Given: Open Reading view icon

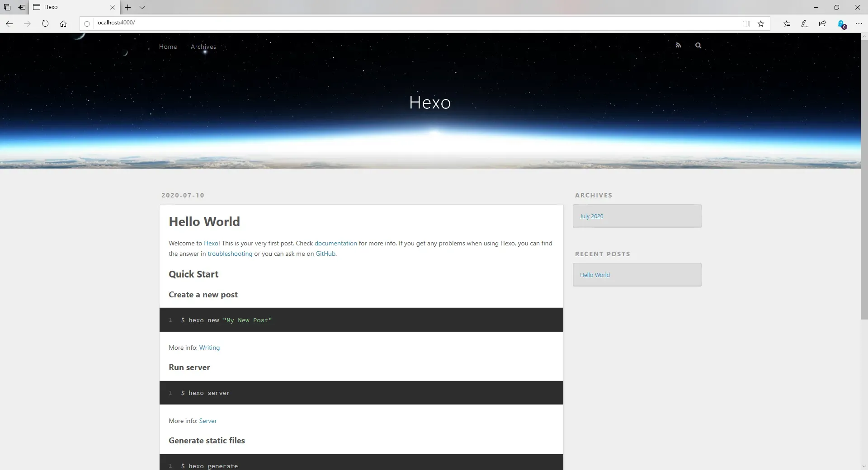Looking at the screenshot, I should (746, 23).
